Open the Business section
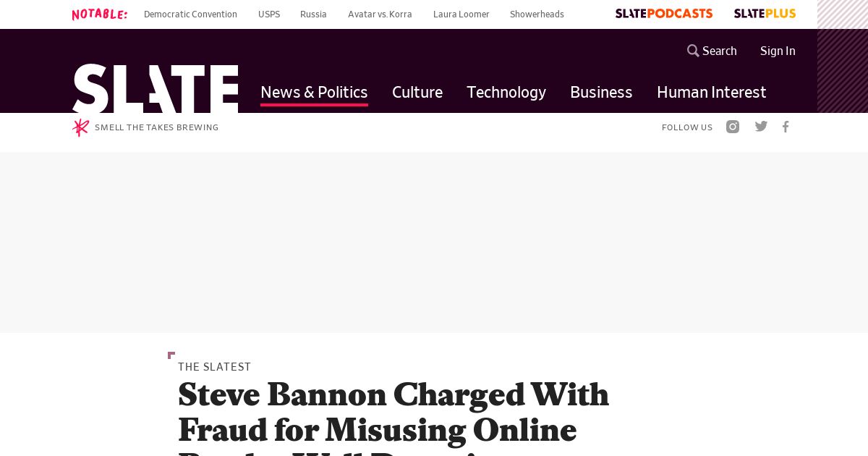868x456 pixels. 601,92
